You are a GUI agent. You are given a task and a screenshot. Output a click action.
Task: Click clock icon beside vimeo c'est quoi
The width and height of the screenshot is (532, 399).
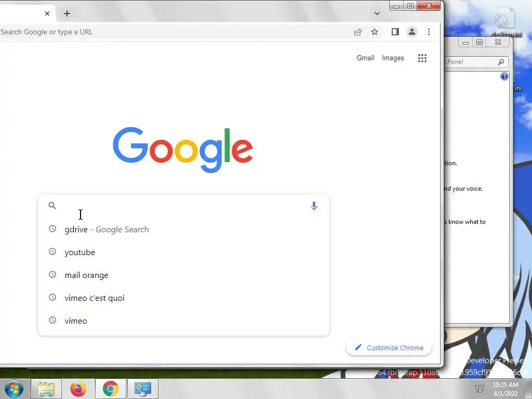52,297
